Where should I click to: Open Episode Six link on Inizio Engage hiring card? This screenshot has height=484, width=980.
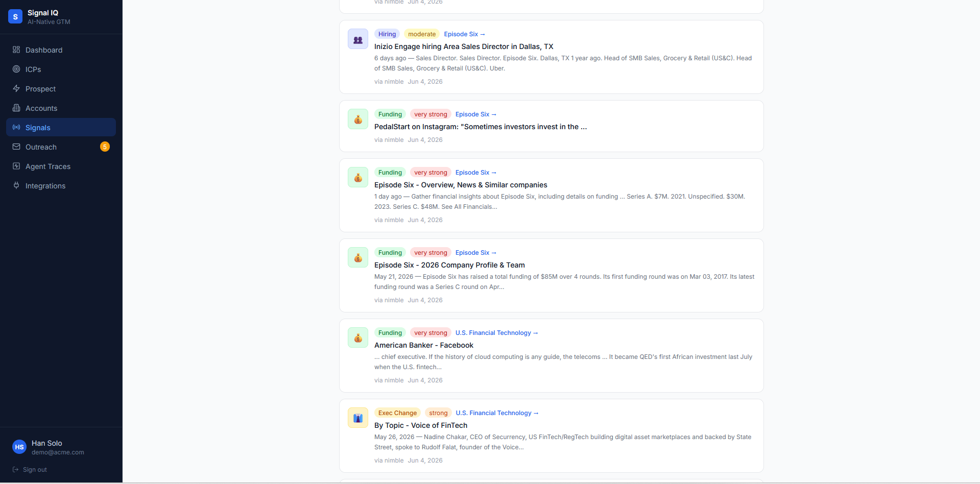click(x=464, y=34)
